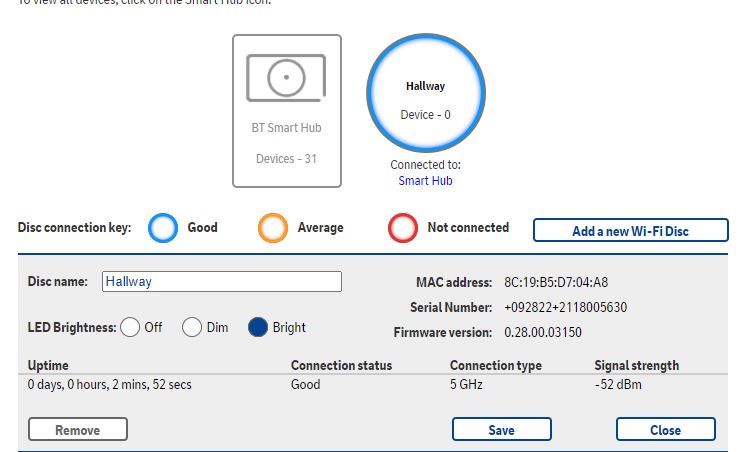Click signal strength value -52 dBm

(x=618, y=384)
